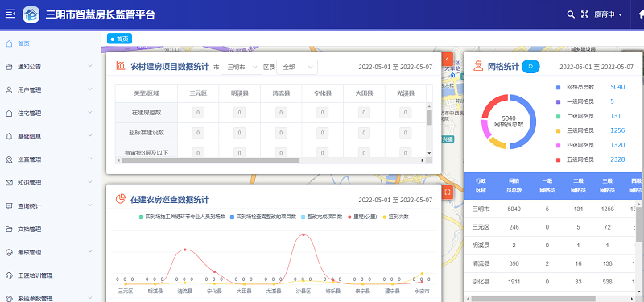Click the platform house logo icon

[x=31, y=14]
